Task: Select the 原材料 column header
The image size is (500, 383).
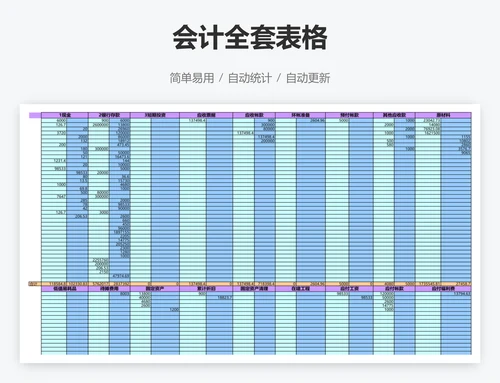Action: pyautogui.click(x=443, y=115)
